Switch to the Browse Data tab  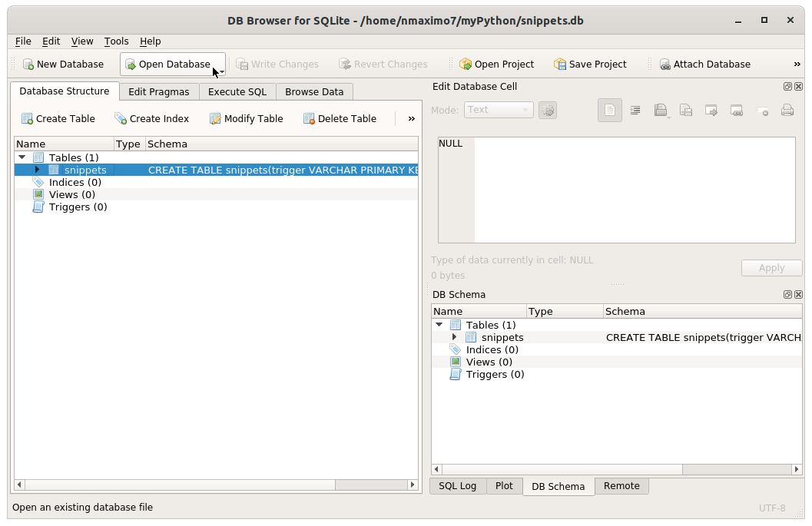(x=314, y=91)
